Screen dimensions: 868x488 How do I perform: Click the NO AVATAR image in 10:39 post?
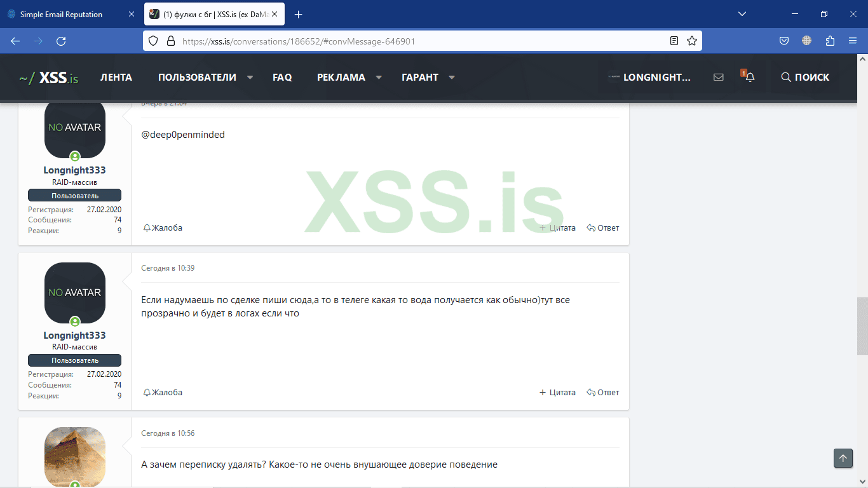[x=75, y=293]
